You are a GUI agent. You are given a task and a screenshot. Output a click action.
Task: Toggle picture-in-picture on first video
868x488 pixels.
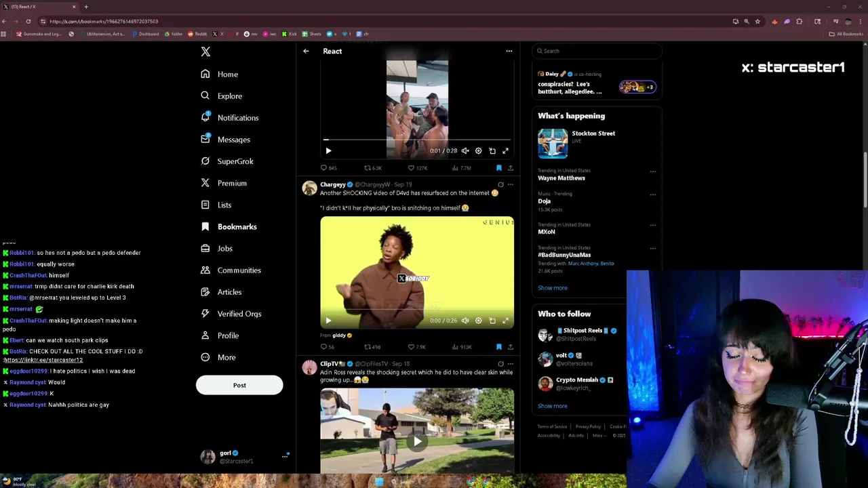click(492, 150)
